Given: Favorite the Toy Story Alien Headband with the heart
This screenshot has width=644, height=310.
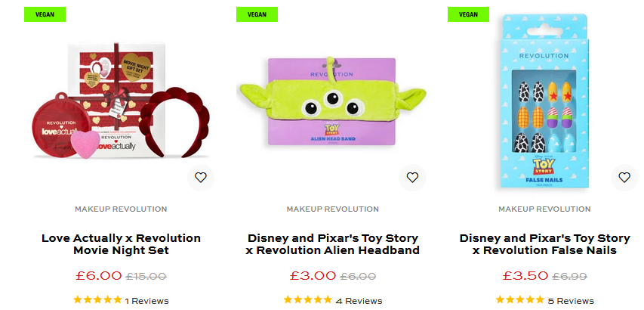Looking at the screenshot, I should (x=412, y=178).
